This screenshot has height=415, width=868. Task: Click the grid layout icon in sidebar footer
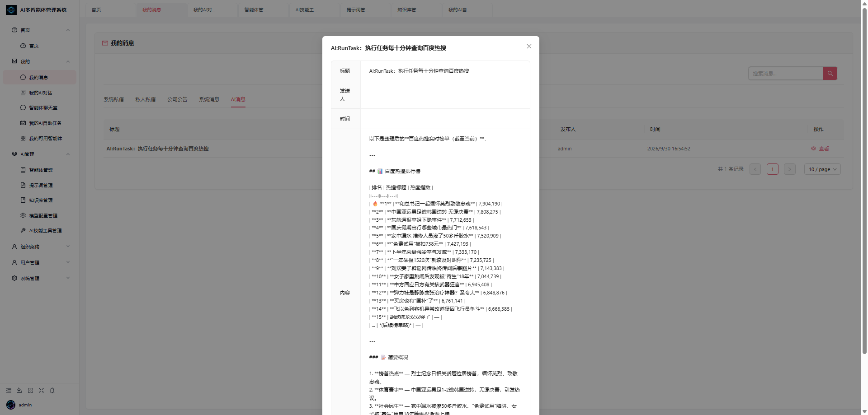tap(30, 390)
